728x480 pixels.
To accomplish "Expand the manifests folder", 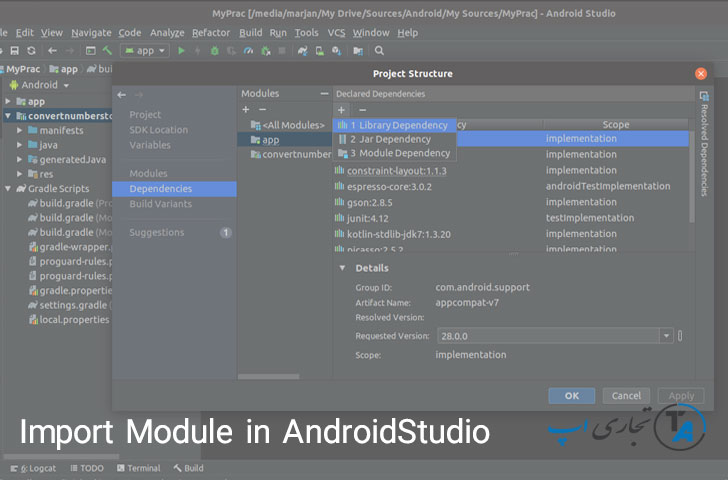I will (20, 130).
